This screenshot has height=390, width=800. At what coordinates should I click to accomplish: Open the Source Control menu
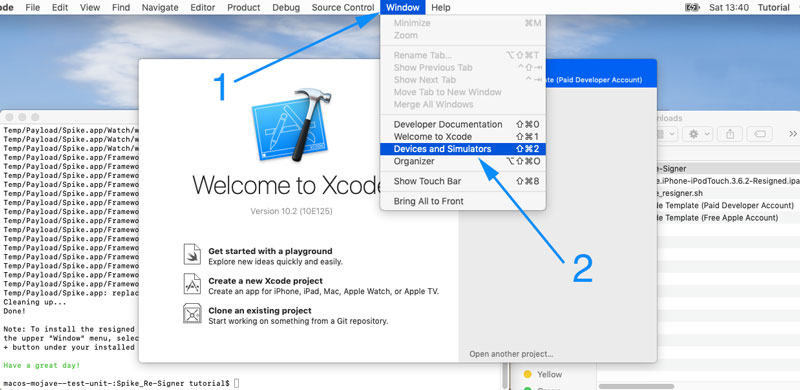tap(343, 7)
